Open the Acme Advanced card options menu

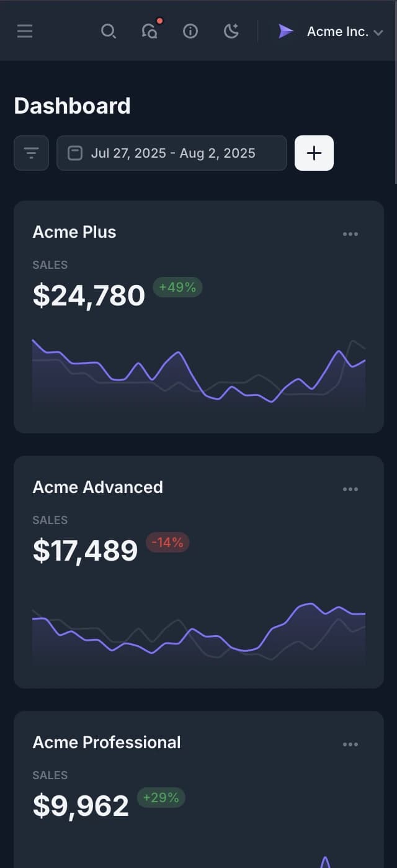point(350,489)
